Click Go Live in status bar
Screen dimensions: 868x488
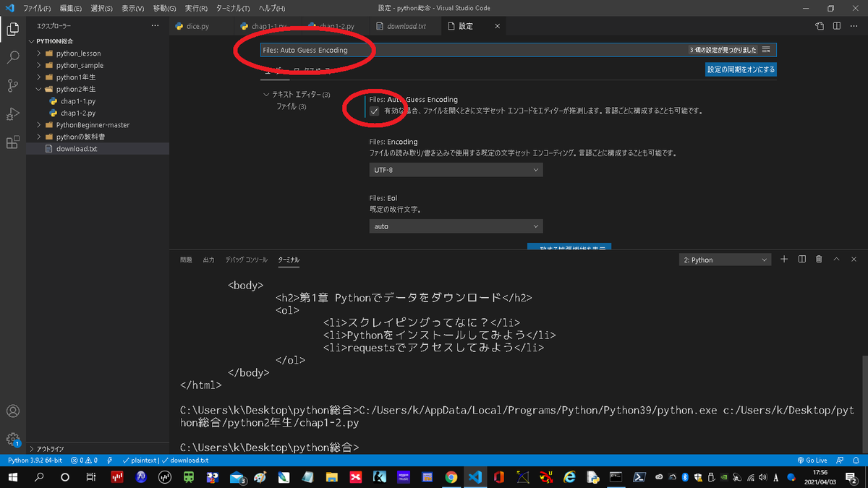tap(812, 460)
